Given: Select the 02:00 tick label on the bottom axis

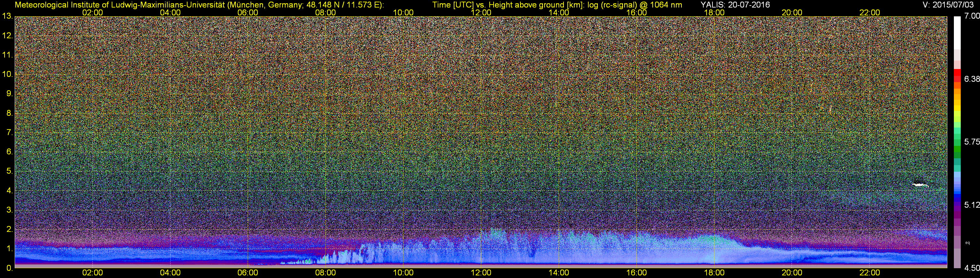Looking at the screenshot, I should tap(92, 273).
